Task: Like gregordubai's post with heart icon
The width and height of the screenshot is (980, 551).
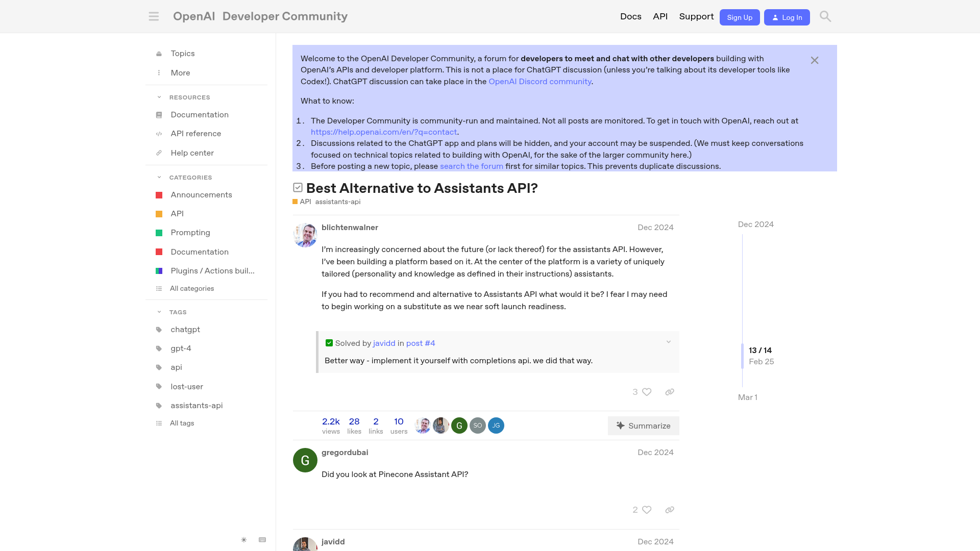Action: click(647, 510)
